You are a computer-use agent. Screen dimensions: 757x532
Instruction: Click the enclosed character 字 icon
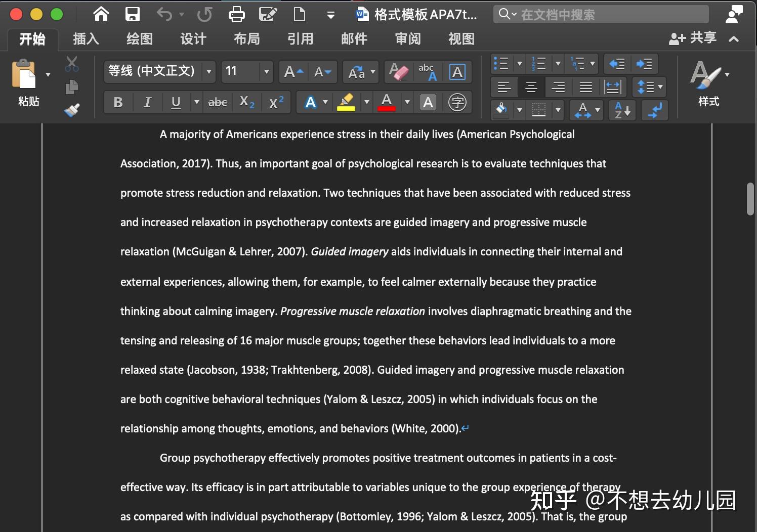[457, 102]
